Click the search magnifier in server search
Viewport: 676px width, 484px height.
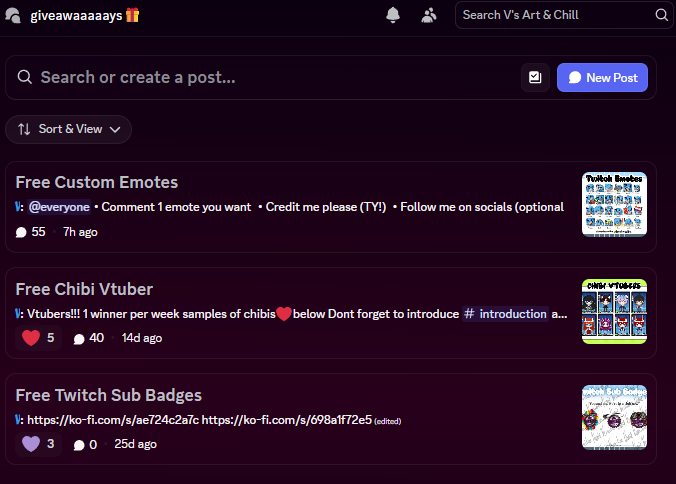pyautogui.click(x=661, y=15)
